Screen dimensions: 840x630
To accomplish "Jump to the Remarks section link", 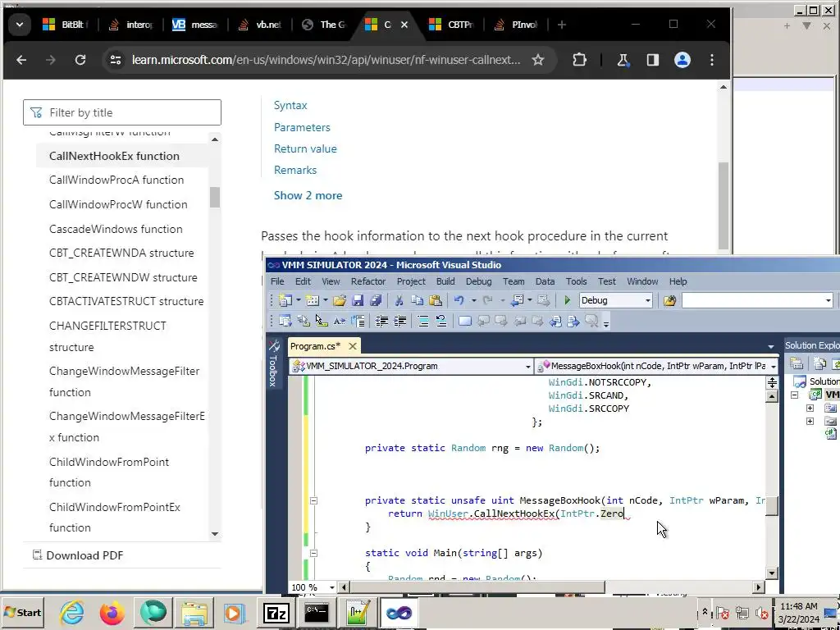I will [x=295, y=171].
